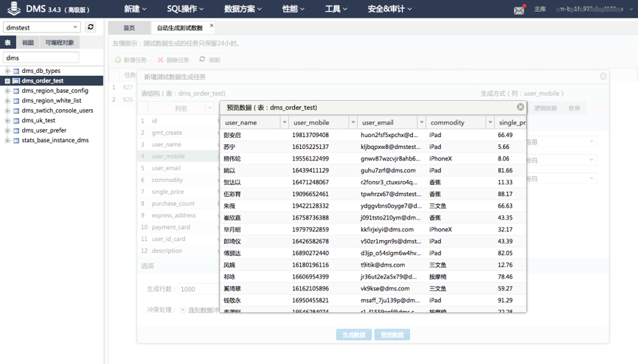Click the dms_user_prefer table icon
Viewport: 638px width, 364px height.
tap(16, 130)
